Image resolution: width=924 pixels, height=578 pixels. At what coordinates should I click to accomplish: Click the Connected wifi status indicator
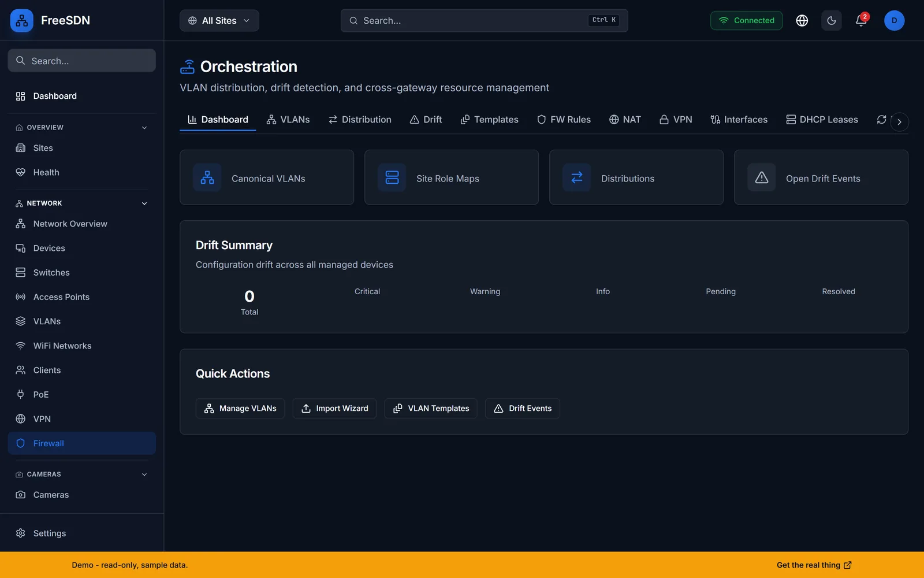click(x=746, y=20)
